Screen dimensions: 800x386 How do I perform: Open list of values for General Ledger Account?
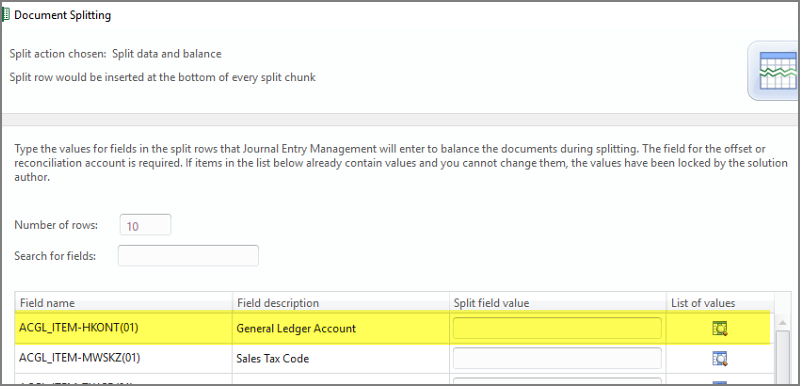tap(719, 328)
